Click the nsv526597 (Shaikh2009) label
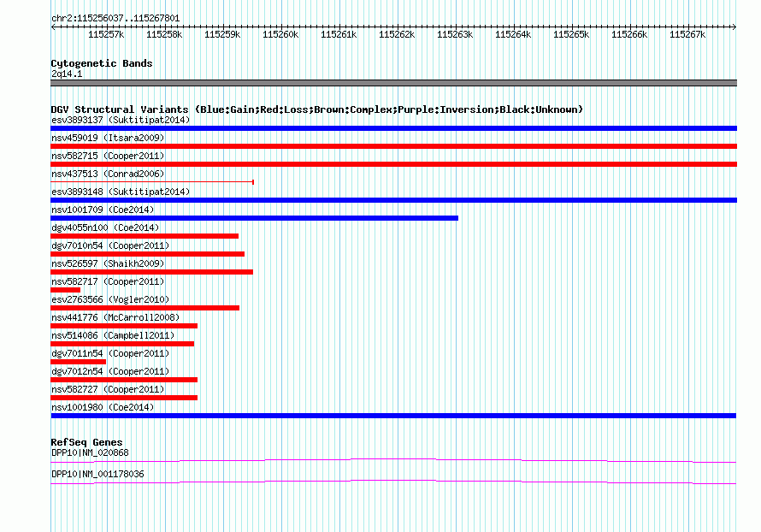Screen dimensions: 761x532 (x=108, y=263)
